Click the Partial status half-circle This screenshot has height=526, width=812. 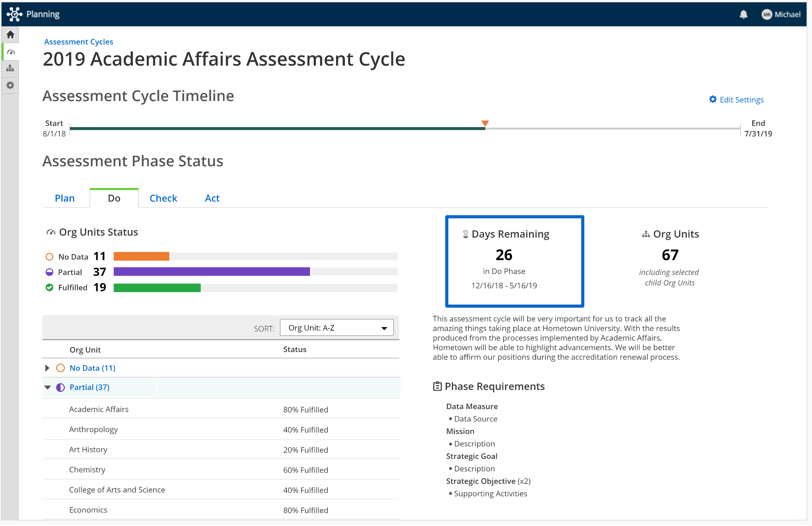tap(49, 272)
